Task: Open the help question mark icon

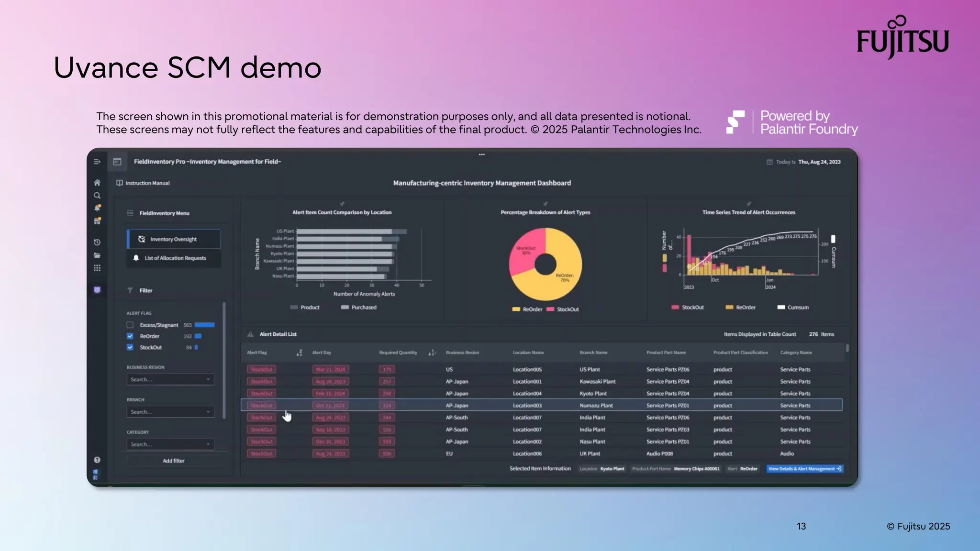Action: pos(97,460)
